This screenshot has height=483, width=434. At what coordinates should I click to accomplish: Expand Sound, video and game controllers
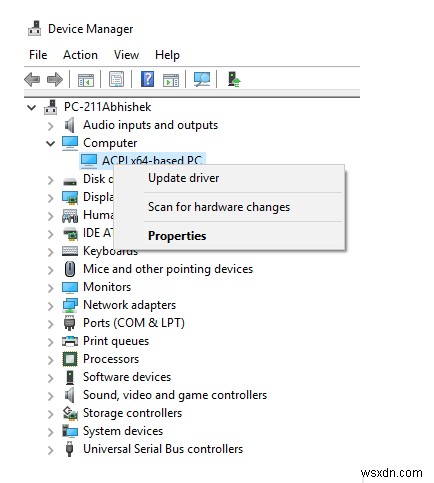[50, 396]
